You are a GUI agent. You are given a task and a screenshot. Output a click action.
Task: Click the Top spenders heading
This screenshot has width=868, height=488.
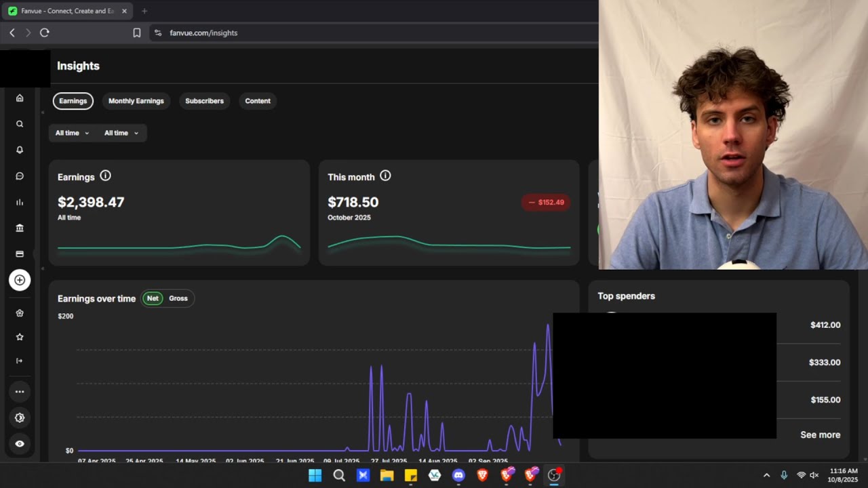tap(626, 296)
